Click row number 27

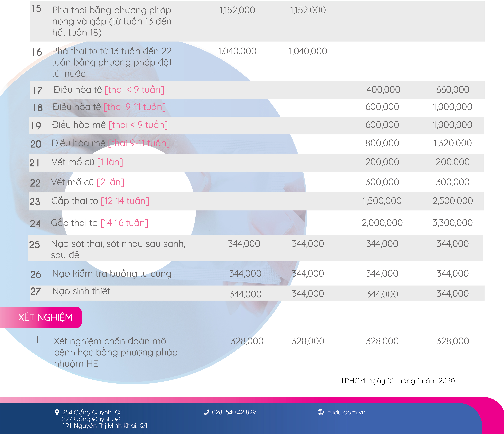pyautogui.click(x=36, y=291)
